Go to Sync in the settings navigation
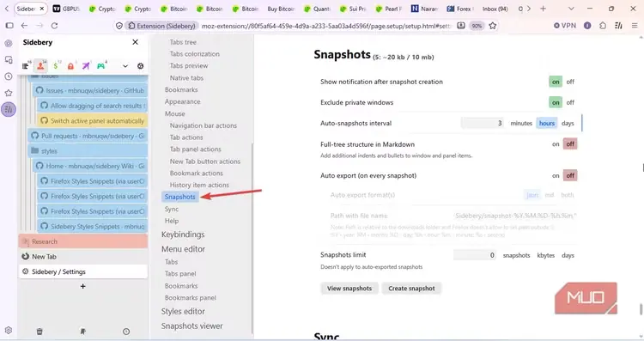The image size is (644, 341). coord(172,209)
